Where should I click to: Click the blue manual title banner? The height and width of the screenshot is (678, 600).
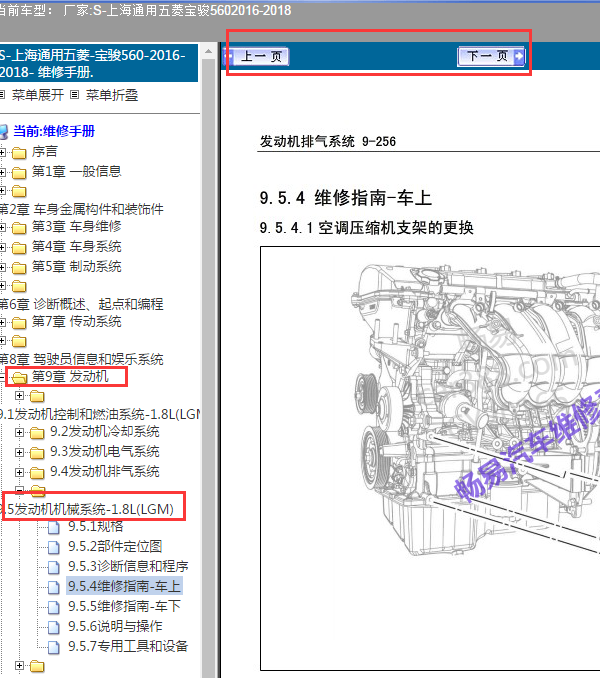pyautogui.click(x=99, y=63)
